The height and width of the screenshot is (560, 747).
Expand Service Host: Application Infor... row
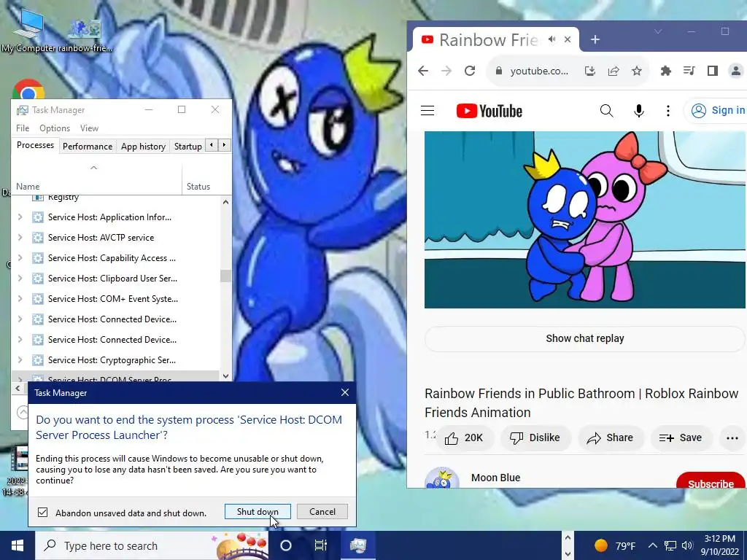[20, 217]
